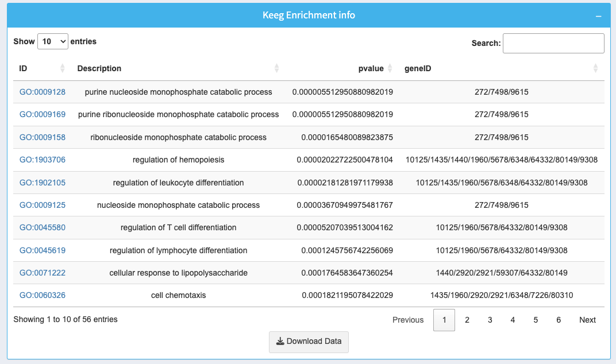Image resolution: width=616 pixels, height=364 pixels.
Task: Collapse the Keeg Enrichment info panel
Action: (x=598, y=16)
